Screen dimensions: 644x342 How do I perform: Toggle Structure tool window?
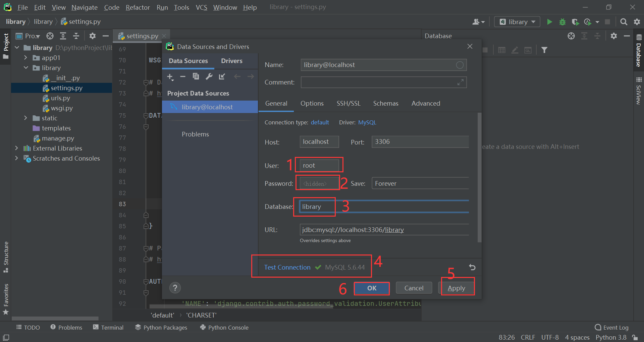tap(6, 257)
